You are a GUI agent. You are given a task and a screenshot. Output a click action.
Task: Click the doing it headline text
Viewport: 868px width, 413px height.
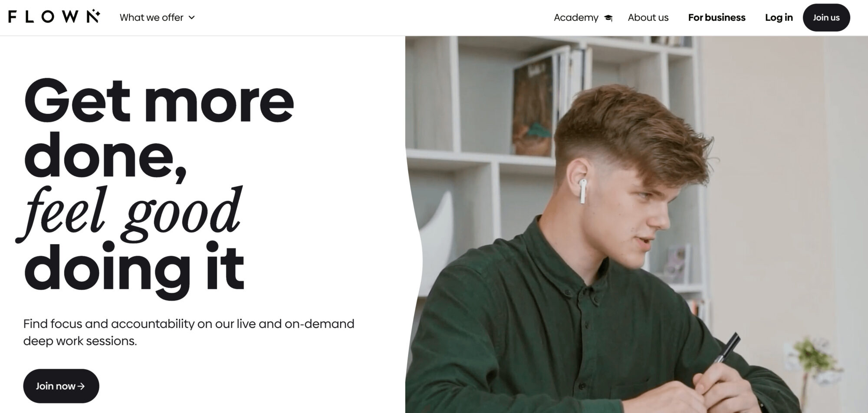click(x=134, y=269)
